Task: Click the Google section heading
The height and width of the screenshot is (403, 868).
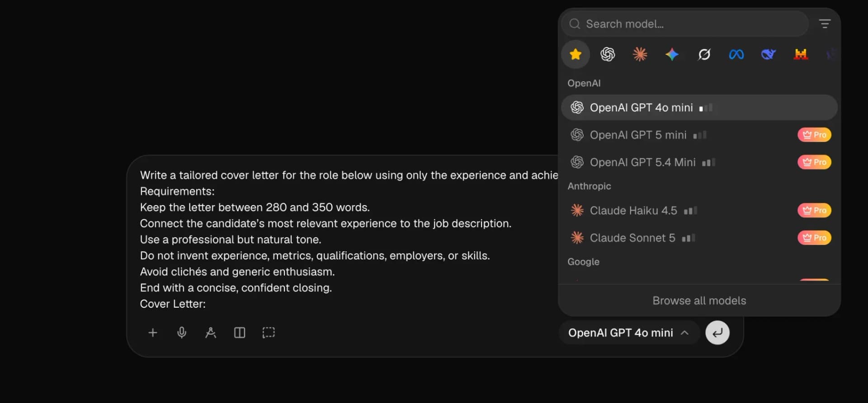Action: tap(583, 262)
